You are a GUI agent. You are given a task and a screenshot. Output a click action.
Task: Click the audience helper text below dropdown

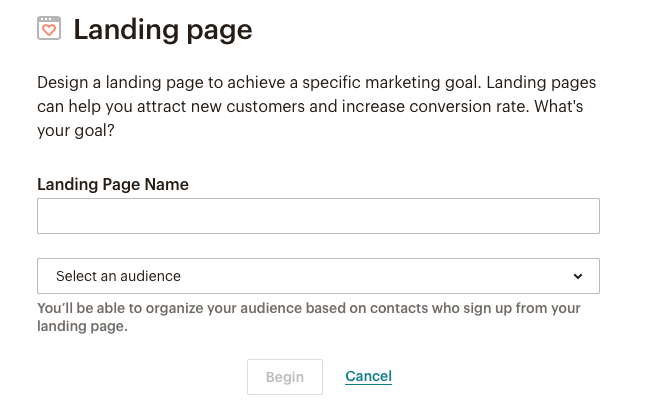click(309, 317)
